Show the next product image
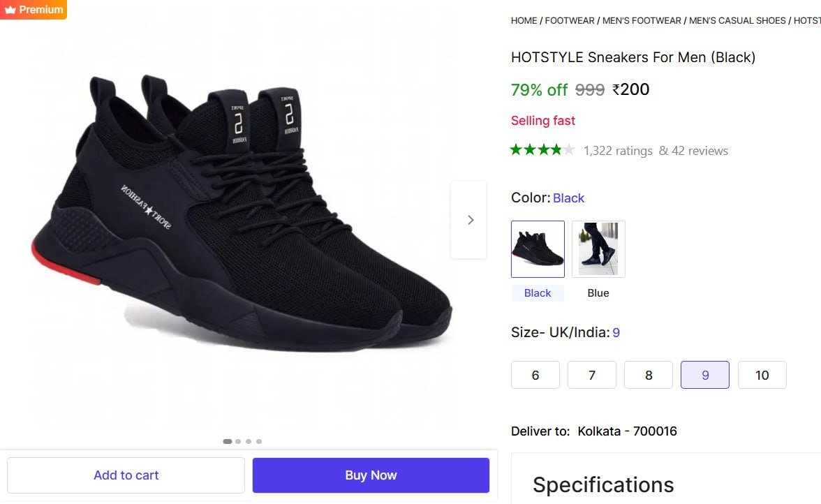This screenshot has width=821, height=504. (x=469, y=220)
